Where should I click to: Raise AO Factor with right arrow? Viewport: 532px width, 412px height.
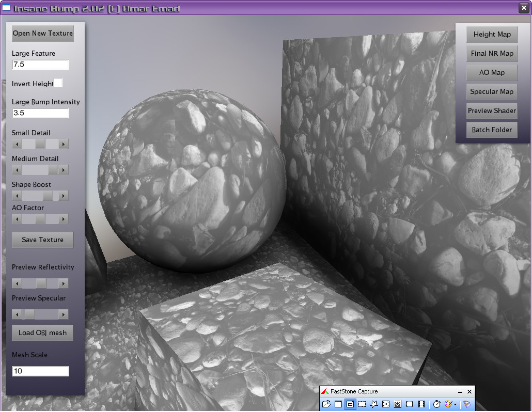click(x=64, y=219)
